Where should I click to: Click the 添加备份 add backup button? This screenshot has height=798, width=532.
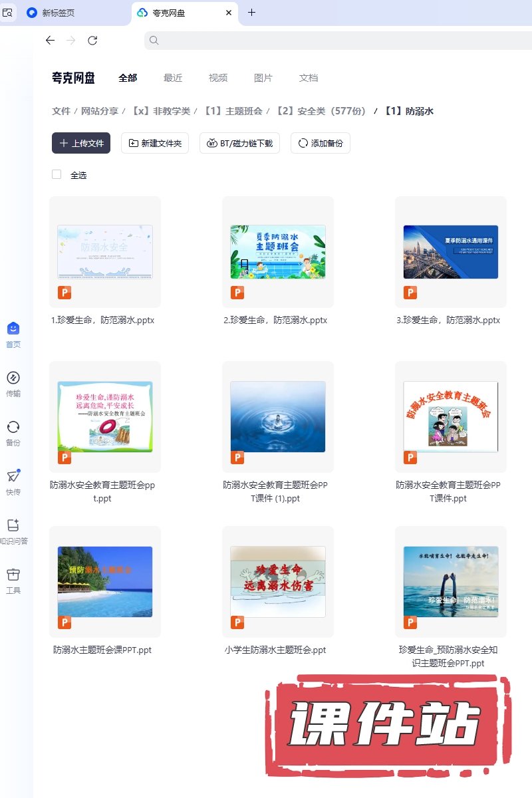pyautogui.click(x=321, y=143)
